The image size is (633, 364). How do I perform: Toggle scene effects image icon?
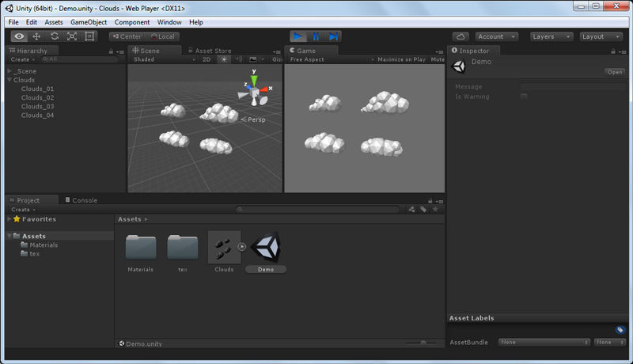pyautogui.click(x=253, y=59)
